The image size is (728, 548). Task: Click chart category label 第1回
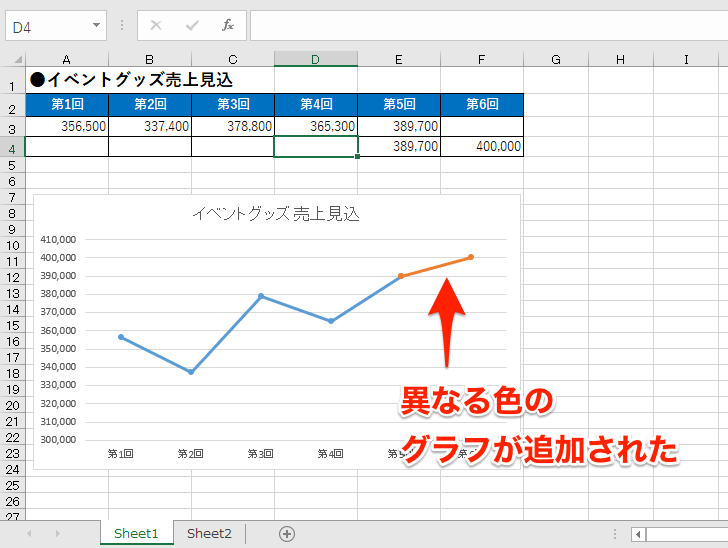point(121,453)
